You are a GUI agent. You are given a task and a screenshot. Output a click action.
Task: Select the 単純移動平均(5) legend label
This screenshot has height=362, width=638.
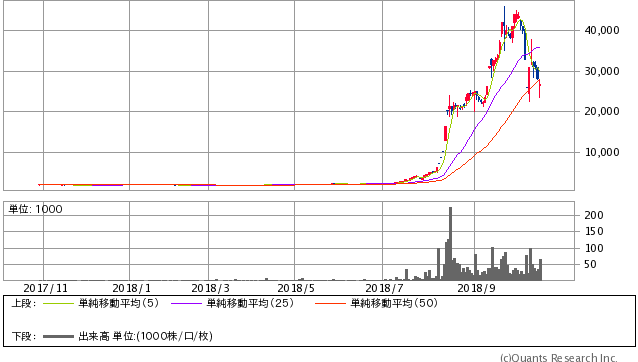(119, 303)
